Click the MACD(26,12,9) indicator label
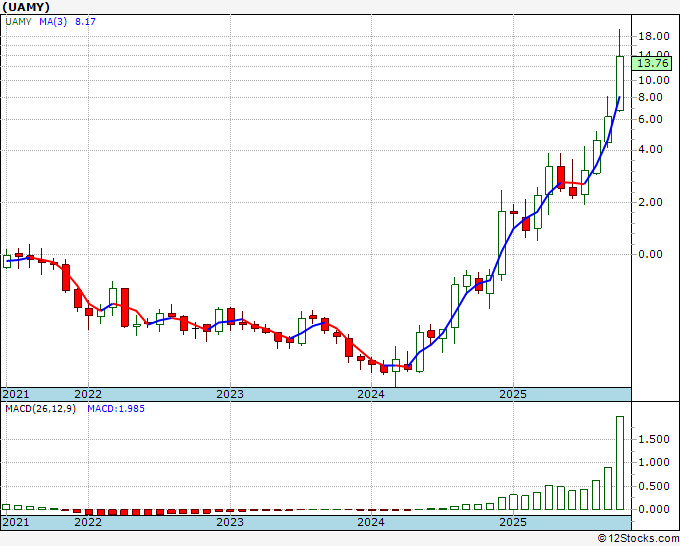This screenshot has width=680, height=546. click(40, 409)
